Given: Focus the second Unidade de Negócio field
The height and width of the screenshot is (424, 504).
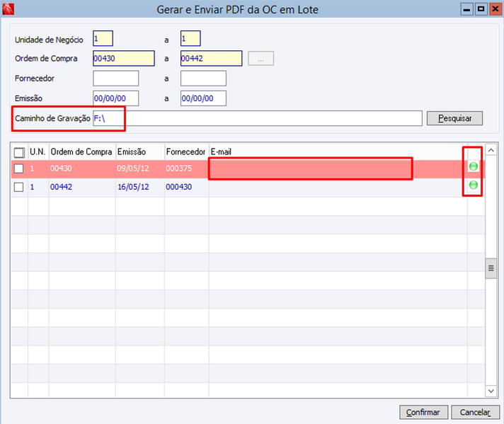Looking at the screenshot, I should pos(190,38).
